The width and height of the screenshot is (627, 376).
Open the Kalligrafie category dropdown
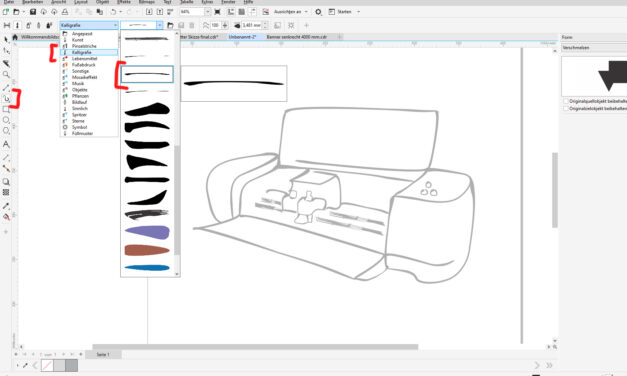(89, 25)
